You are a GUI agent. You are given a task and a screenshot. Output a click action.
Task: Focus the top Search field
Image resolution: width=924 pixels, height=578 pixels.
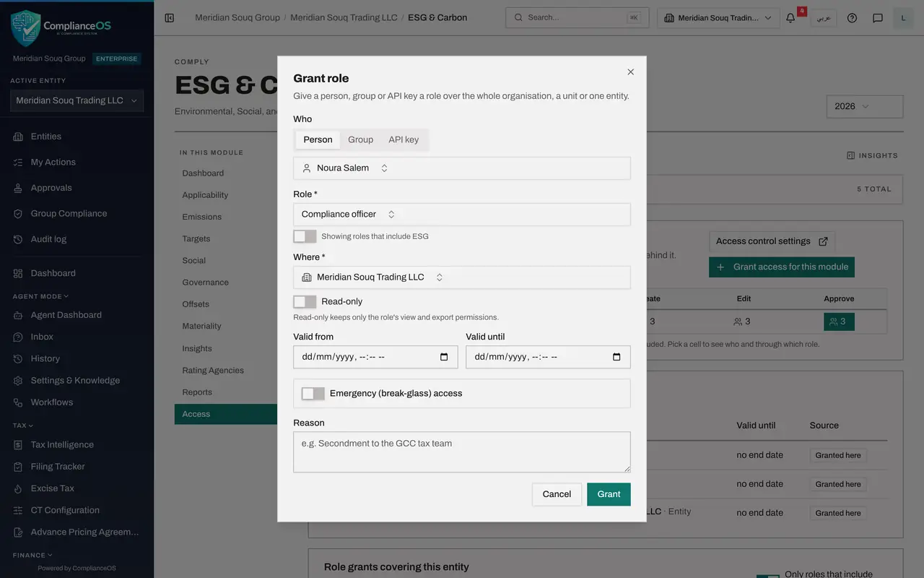577,18
